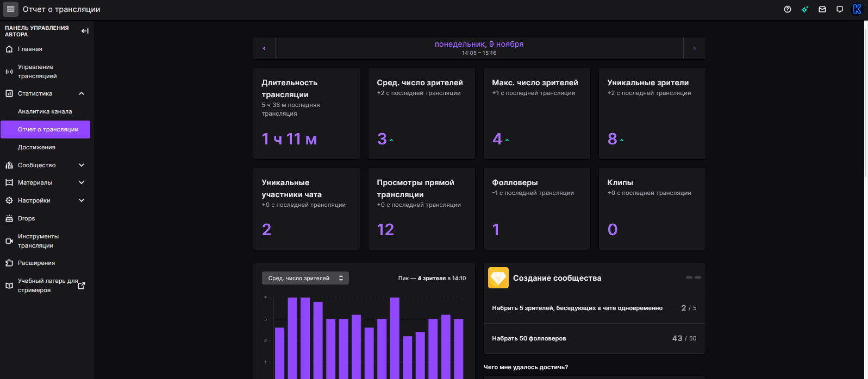Collapse the Статистика section chevron
The height and width of the screenshot is (379, 868).
coord(82,93)
